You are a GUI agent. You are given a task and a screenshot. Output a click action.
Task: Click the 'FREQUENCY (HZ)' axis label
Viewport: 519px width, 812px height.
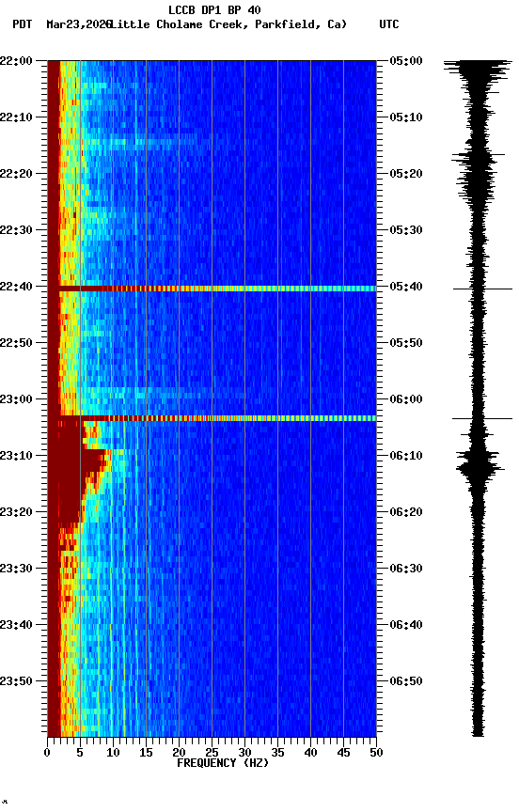(223, 763)
